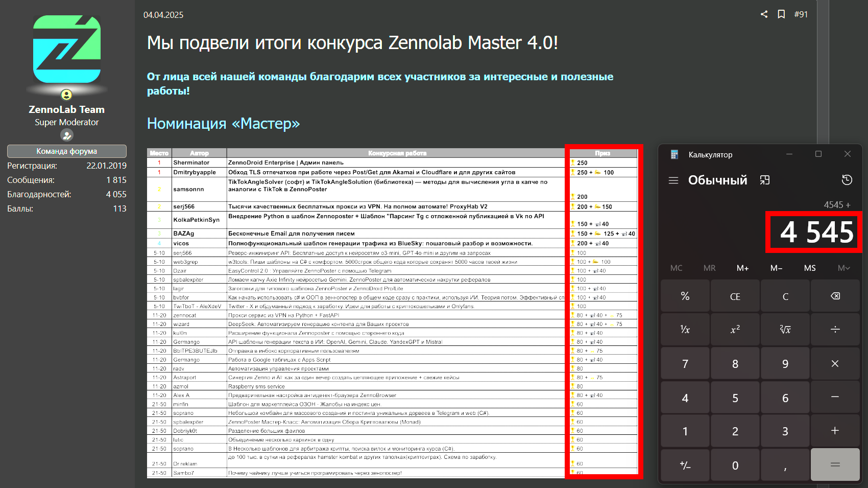Click the plus operator key
Viewport: 868px width, 488px height.
(x=835, y=431)
